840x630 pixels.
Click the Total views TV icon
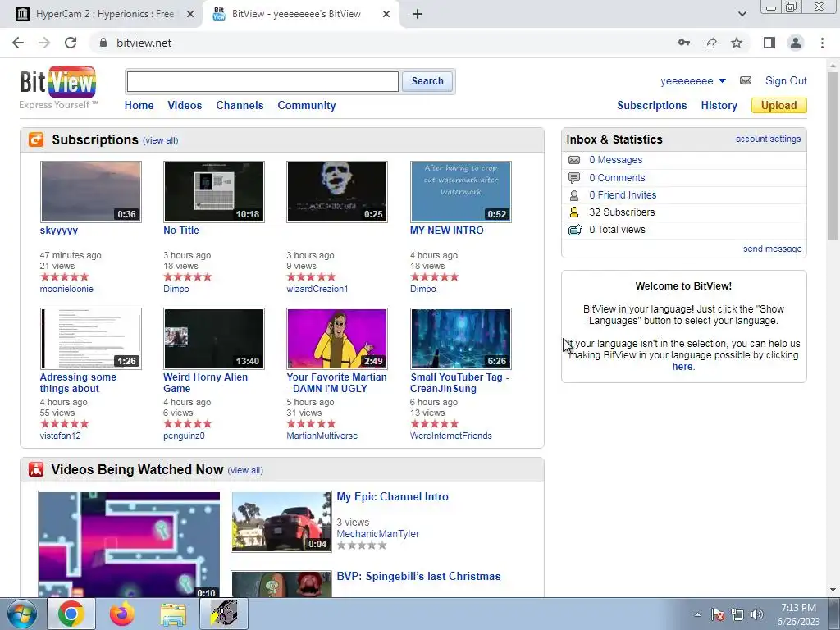[x=575, y=230]
